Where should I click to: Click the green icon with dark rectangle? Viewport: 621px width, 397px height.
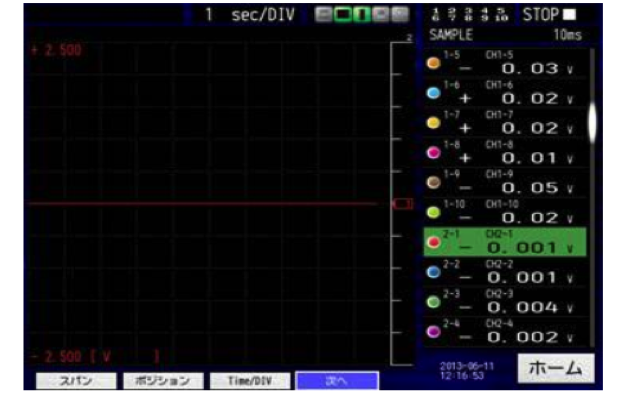[x=343, y=15]
